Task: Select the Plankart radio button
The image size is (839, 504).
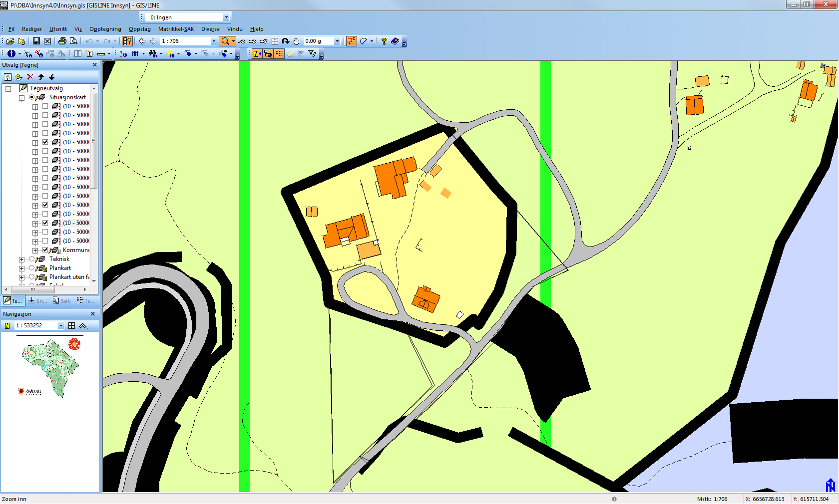Action: click(x=31, y=268)
